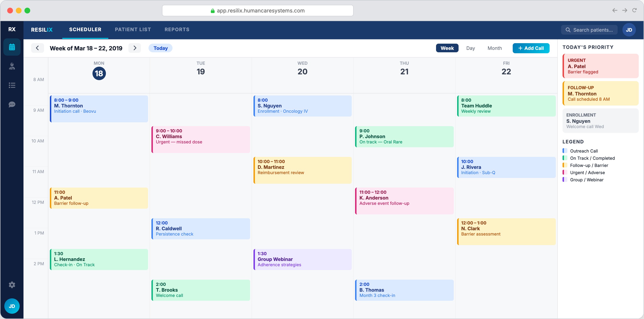644x319 pixels.
Task: Open S. Nguyen enrollment calendar event
Action: click(x=303, y=106)
